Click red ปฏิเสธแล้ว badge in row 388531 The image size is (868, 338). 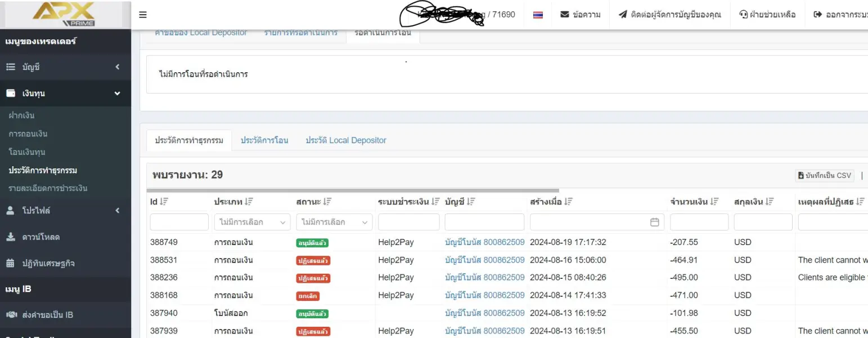[313, 261]
